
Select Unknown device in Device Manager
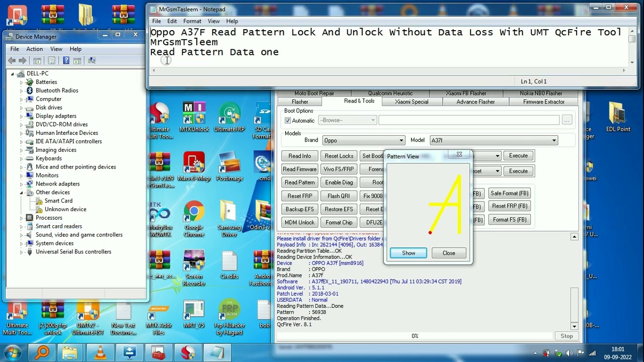pos(65,209)
